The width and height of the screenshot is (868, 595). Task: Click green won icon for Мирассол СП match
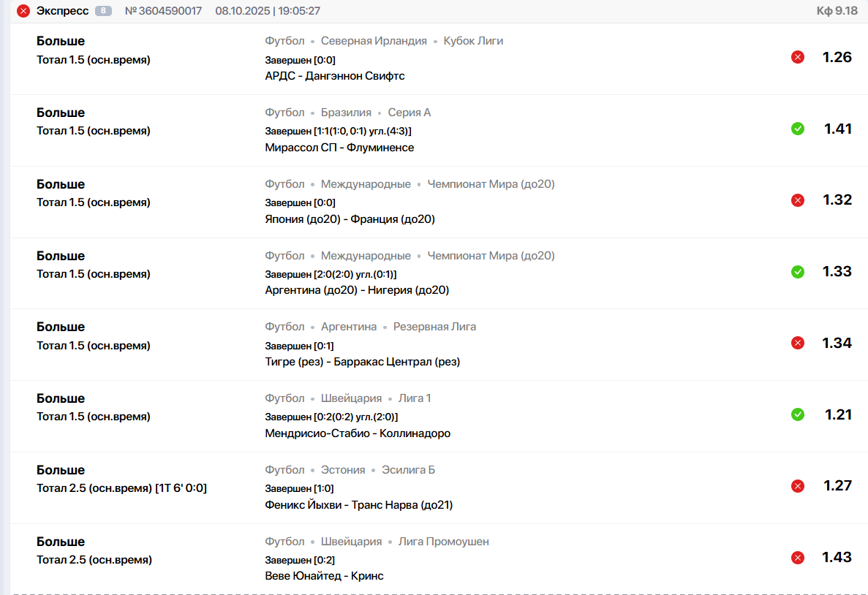pos(798,129)
